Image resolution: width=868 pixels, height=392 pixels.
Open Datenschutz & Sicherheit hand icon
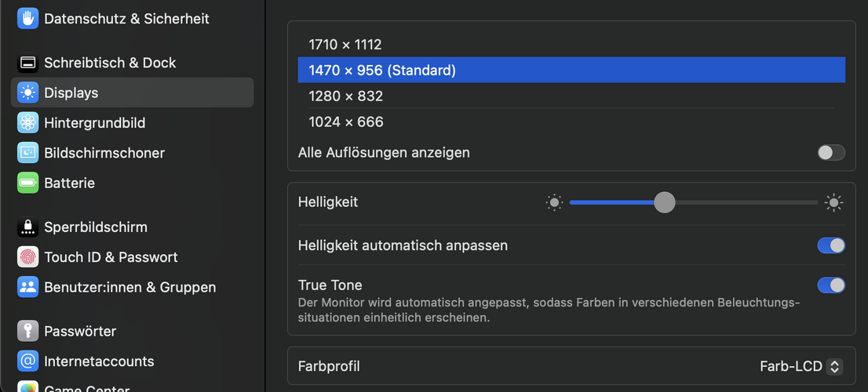click(27, 18)
